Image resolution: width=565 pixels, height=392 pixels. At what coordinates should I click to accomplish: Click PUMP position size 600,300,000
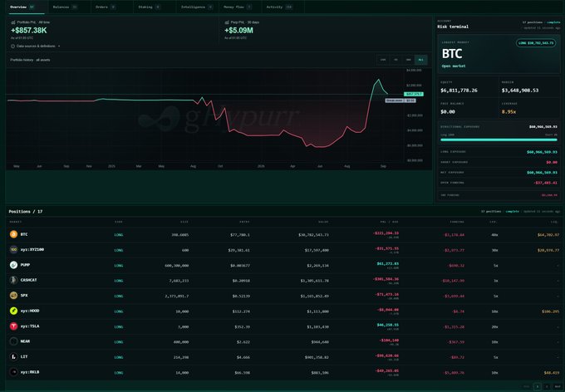pos(177,266)
